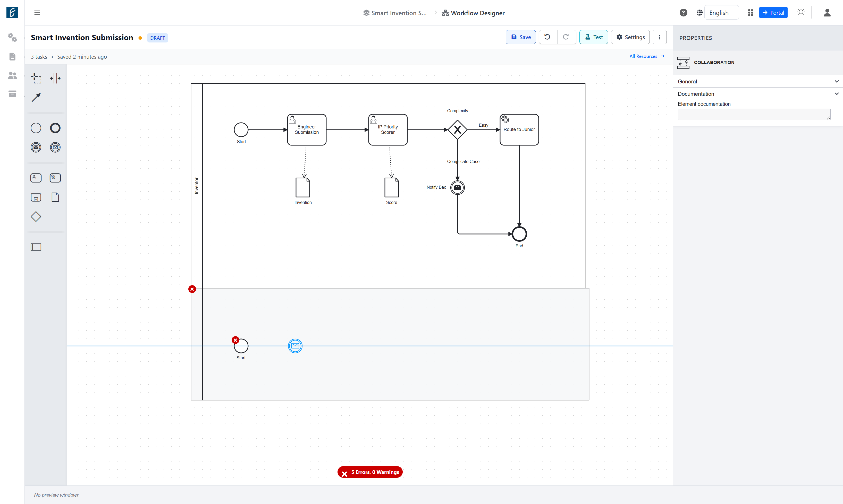The height and width of the screenshot is (504, 843).
Task: Expand the General properties section
Action: [758, 82]
